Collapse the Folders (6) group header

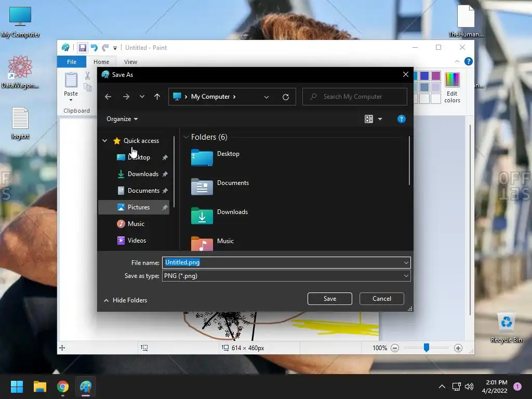[x=186, y=137]
